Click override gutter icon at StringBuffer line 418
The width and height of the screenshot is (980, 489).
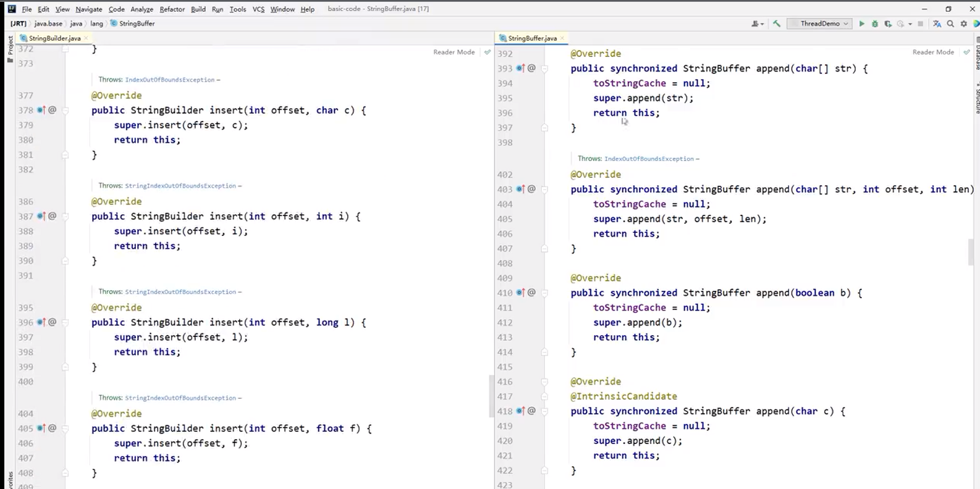pos(520,411)
